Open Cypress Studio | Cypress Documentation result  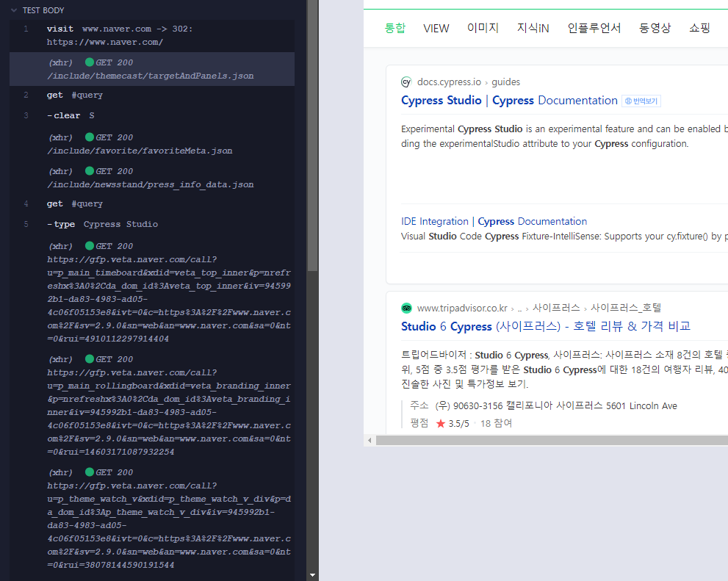[509, 100]
